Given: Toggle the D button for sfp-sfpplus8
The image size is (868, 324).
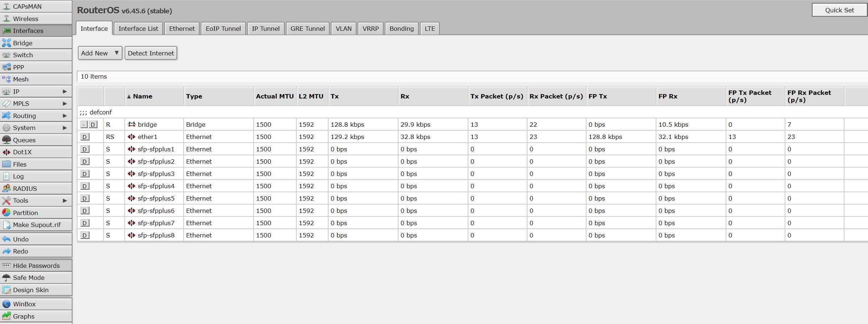Looking at the screenshot, I should 84,235.
